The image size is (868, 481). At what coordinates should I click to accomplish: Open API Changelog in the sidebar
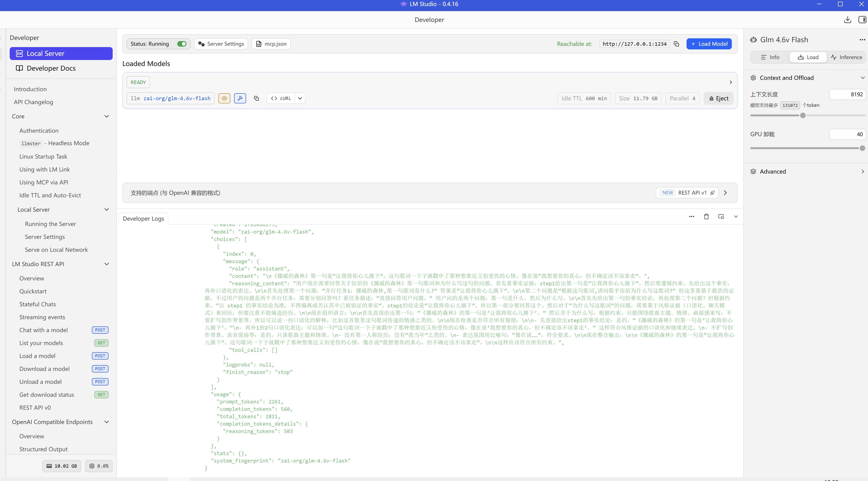[33, 102]
